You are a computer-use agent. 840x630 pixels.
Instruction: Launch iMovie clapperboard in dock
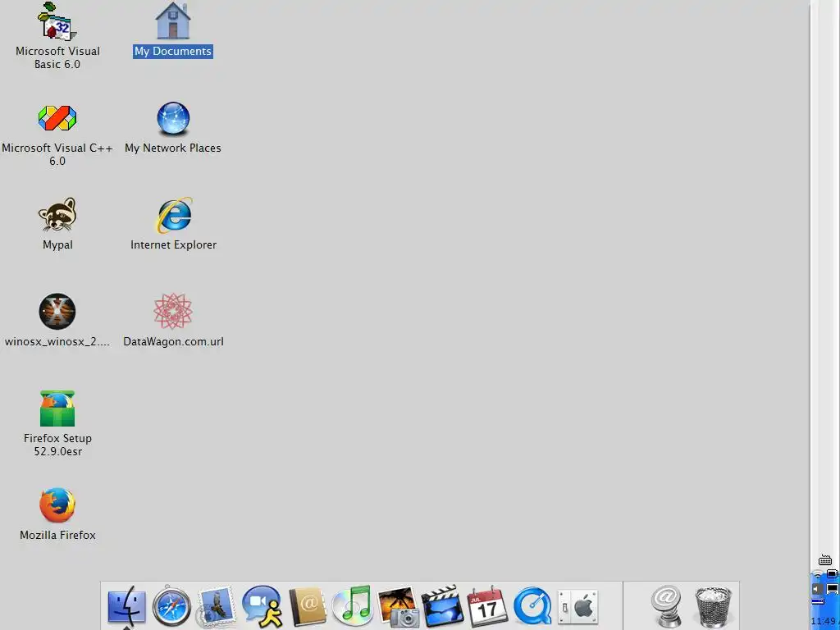pos(442,606)
